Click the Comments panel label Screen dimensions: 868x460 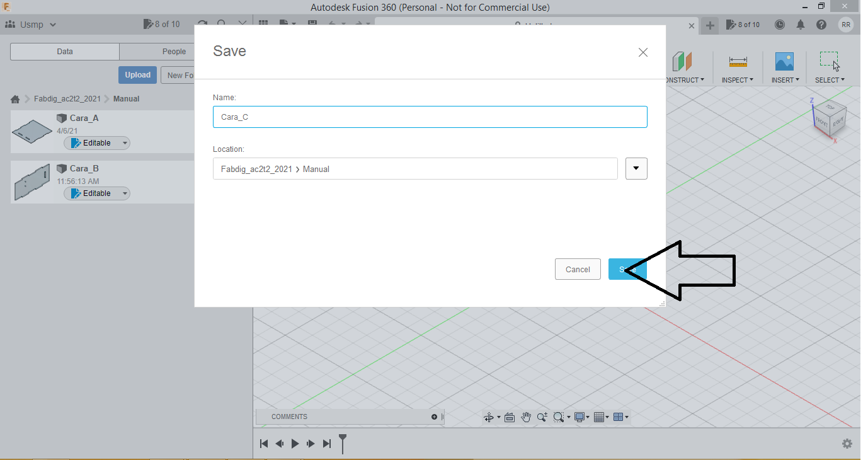pyautogui.click(x=289, y=417)
